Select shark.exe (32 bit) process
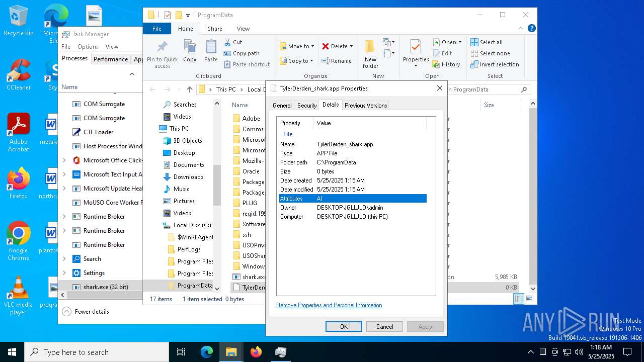The width and height of the screenshot is (644, 362). 101,287
